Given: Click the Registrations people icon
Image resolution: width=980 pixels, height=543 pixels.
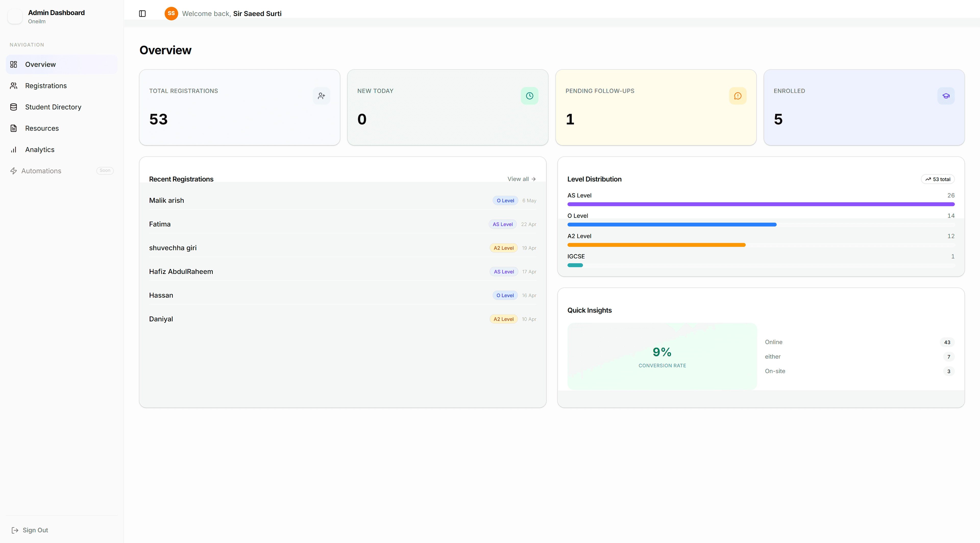Looking at the screenshot, I should click(14, 86).
